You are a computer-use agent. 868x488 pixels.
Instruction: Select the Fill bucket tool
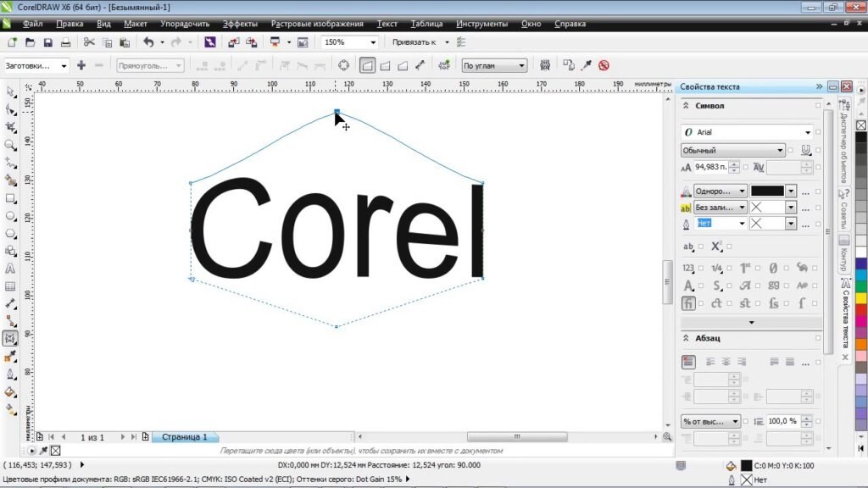coord(10,392)
